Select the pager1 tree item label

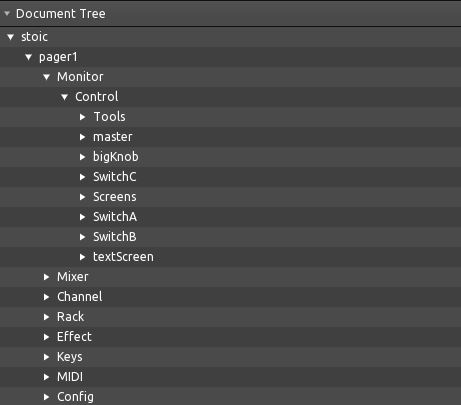[58, 57]
